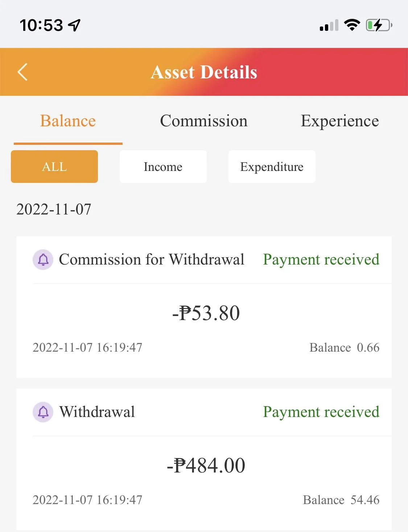This screenshot has width=408, height=532.
Task: Tap bell icon beside Commission for Withdrawal
Action: pyautogui.click(x=43, y=259)
